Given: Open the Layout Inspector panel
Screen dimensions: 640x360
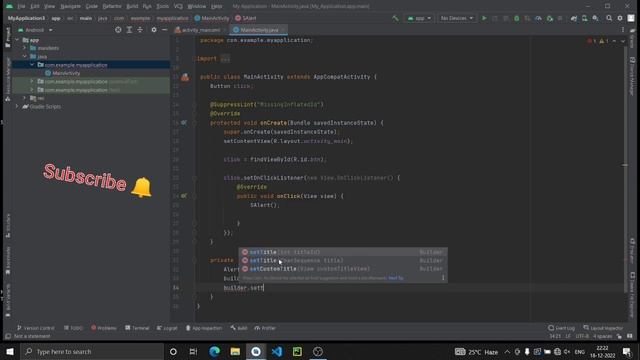Looking at the screenshot, I should (603, 328).
